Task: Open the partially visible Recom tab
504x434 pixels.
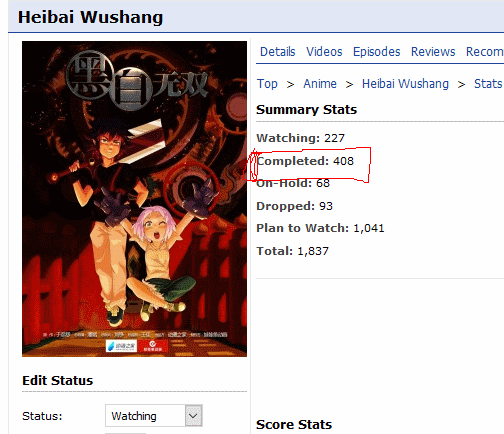Action: [x=485, y=52]
